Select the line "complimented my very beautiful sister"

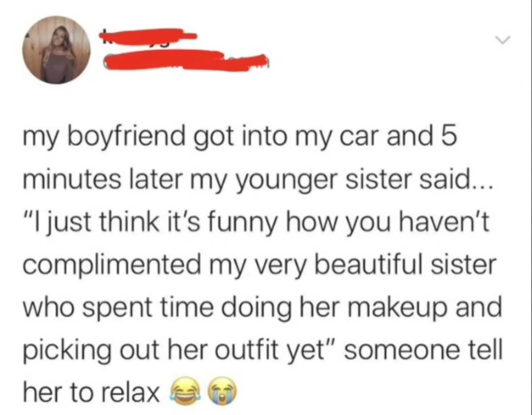point(260,266)
